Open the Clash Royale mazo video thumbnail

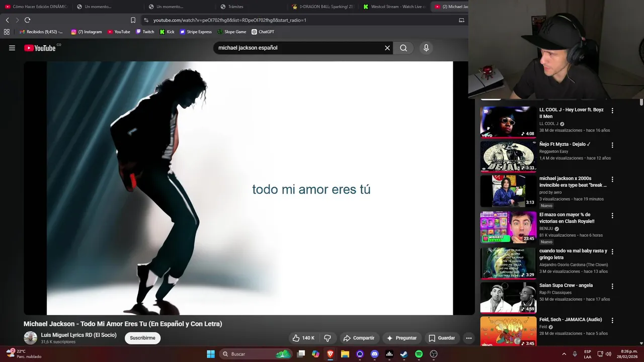point(508,227)
